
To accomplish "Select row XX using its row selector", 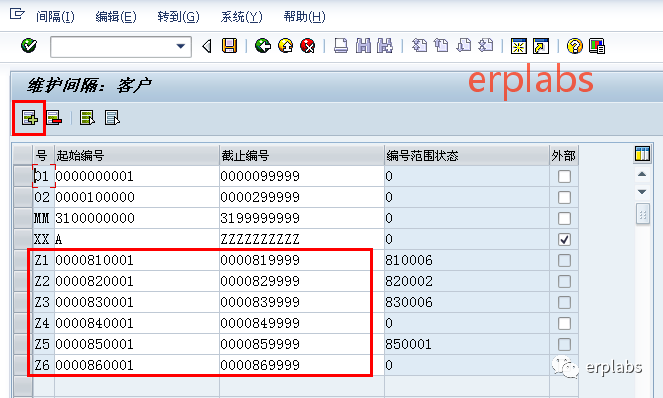I will tap(23, 239).
